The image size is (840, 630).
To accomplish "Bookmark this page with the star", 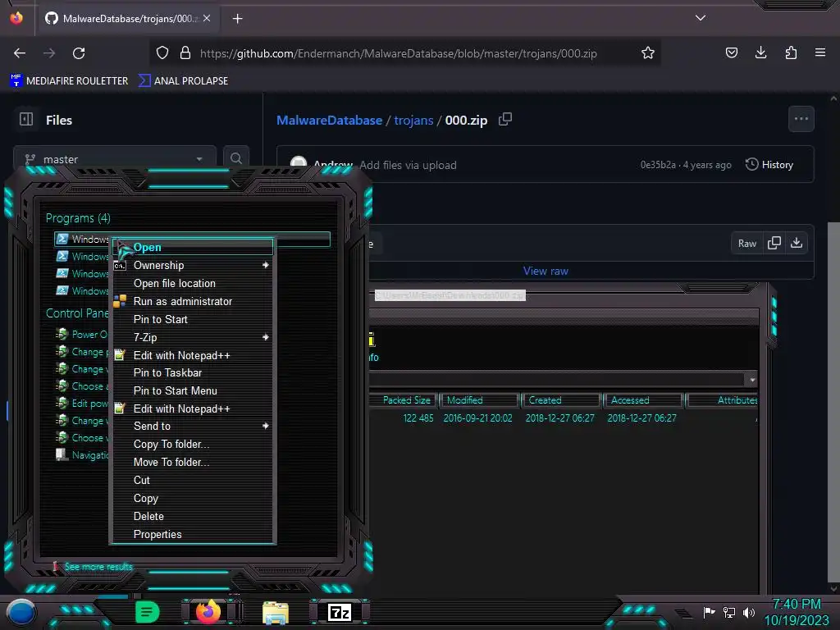I will tap(648, 53).
